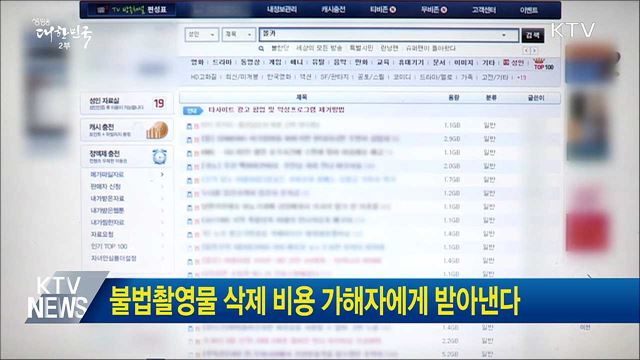Click the 자녀안심폴더설정 sidebar link
640x360 pixels.
point(113,258)
